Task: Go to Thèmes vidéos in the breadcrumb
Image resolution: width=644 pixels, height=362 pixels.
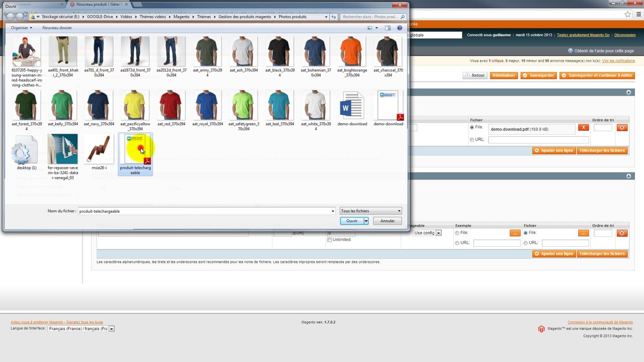Action: pos(152,17)
